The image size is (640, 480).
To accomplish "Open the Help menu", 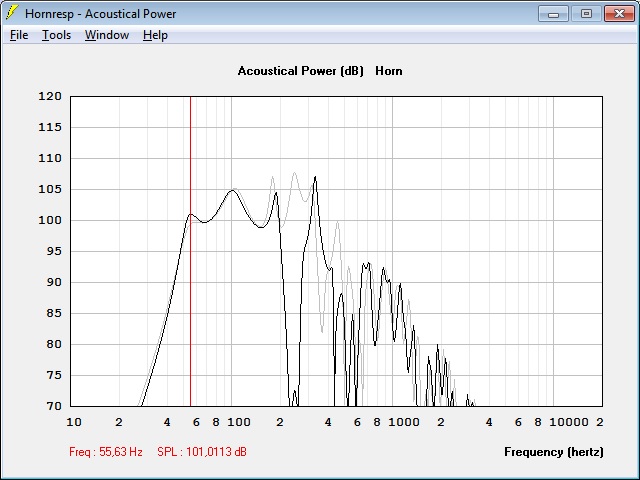I will (155, 35).
